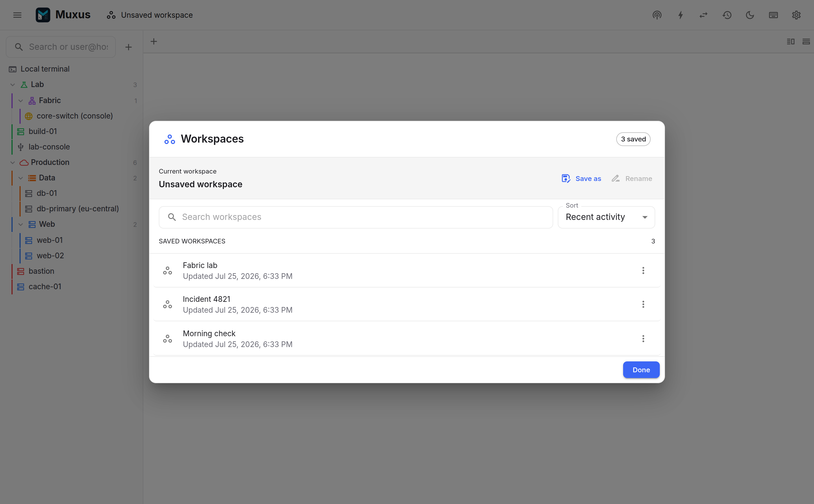Open Fabric lab more options menu

pos(643,271)
